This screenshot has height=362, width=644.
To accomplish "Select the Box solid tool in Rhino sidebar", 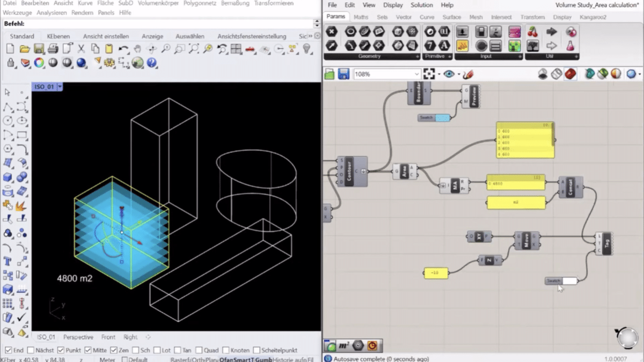I will (8, 177).
